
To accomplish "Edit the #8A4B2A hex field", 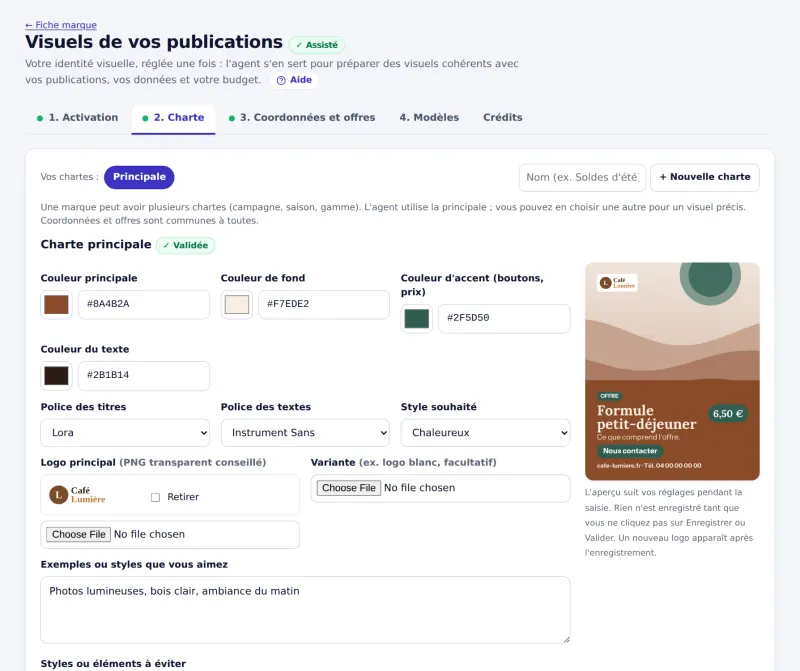I will [x=144, y=305].
